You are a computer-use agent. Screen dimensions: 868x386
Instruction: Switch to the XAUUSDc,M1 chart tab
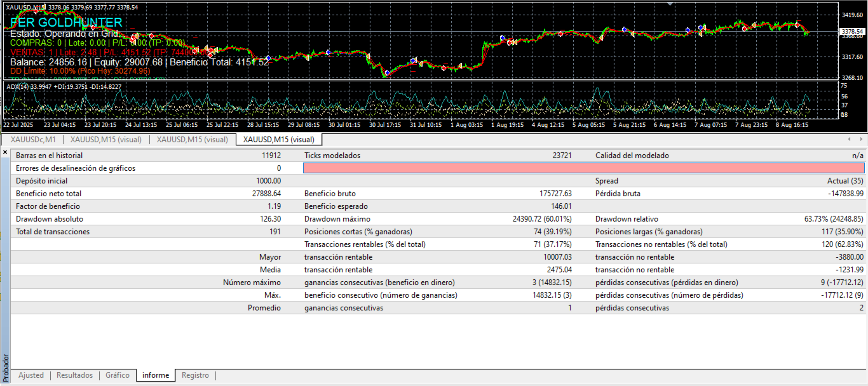pos(33,139)
